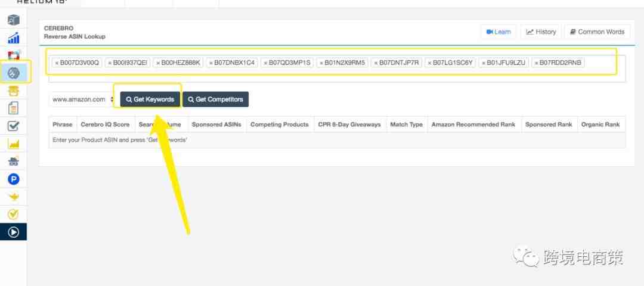Open the History button
The height and width of the screenshot is (286, 644).
coord(541,32)
